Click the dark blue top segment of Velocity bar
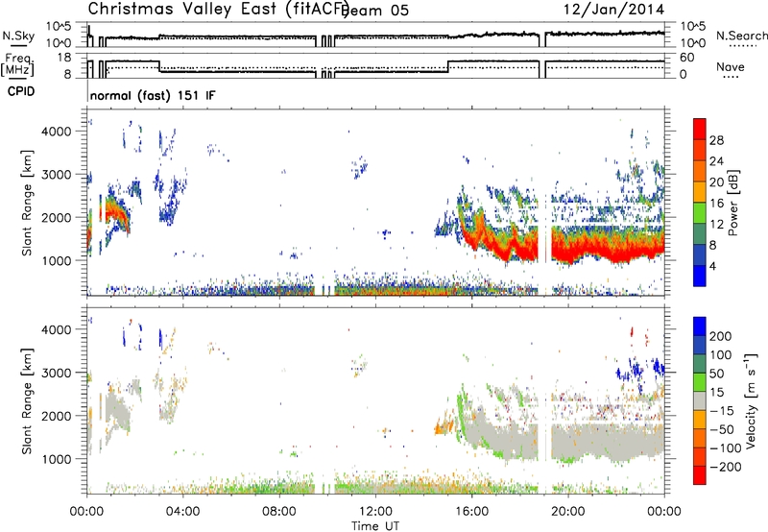Viewport: 768px width, 532px height. coord(700,326)
